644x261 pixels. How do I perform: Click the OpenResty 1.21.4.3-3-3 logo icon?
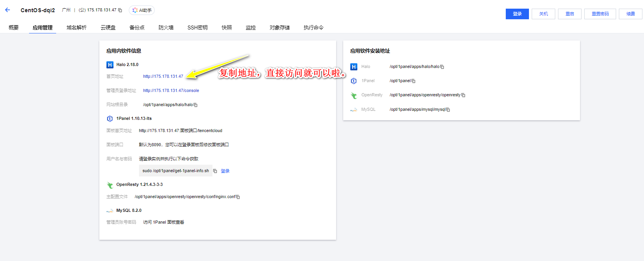tap(110, 185)
